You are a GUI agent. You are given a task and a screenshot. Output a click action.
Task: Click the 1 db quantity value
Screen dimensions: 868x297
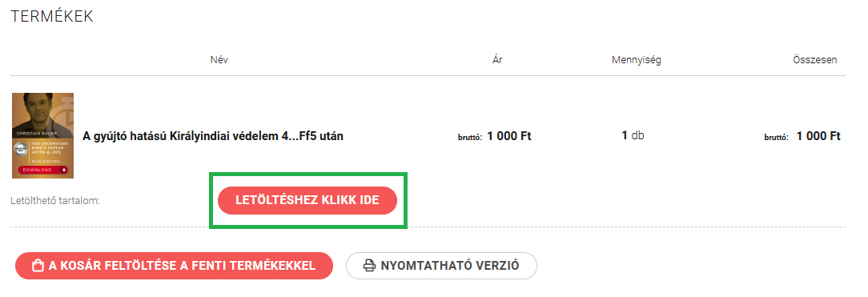(633, 135)
